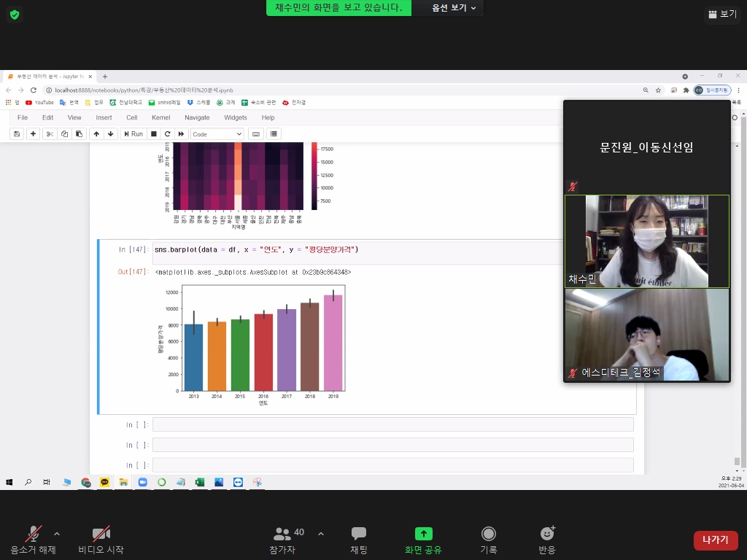
Task: Insert a new cell with the plus icon
Action: coord(34,134)
